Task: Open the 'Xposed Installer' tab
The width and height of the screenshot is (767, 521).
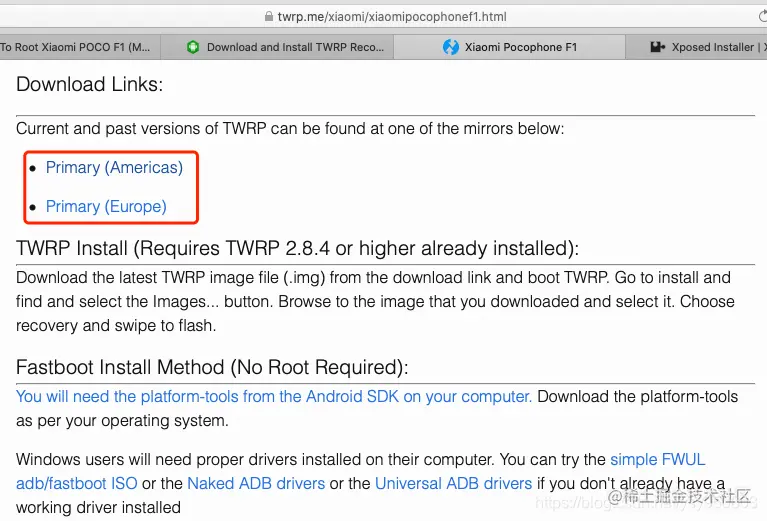Action: tap(697, 47)
